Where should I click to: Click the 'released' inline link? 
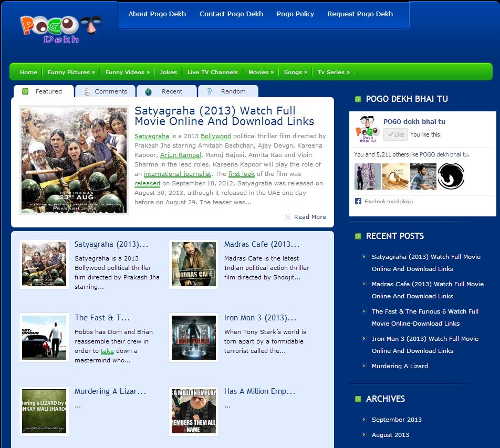(x=147, y=184)
